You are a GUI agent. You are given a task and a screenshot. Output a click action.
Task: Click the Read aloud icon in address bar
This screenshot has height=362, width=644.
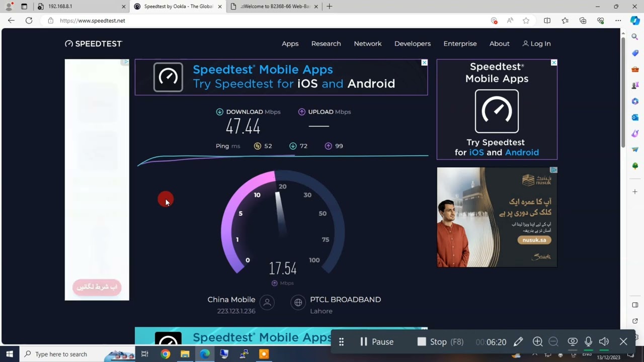coord(510,21)
